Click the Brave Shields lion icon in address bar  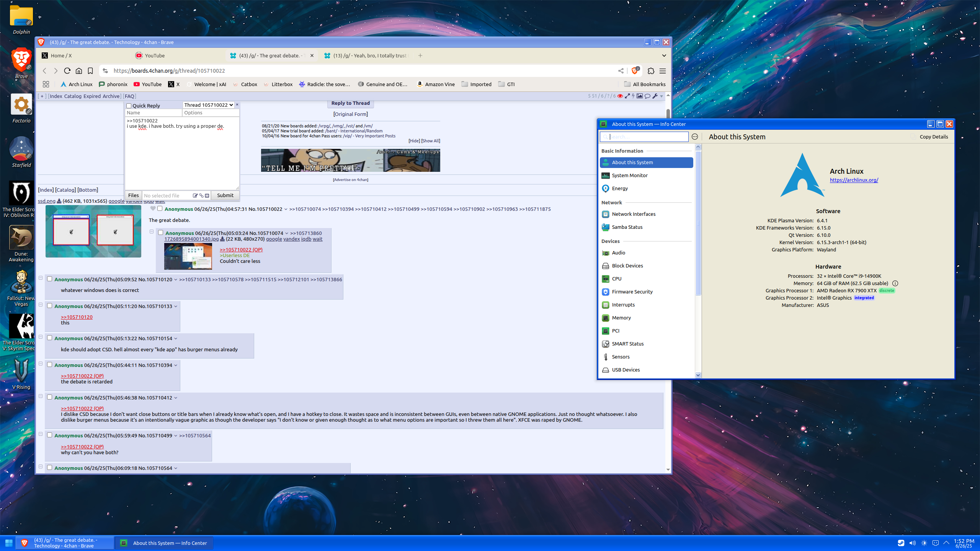635,71
